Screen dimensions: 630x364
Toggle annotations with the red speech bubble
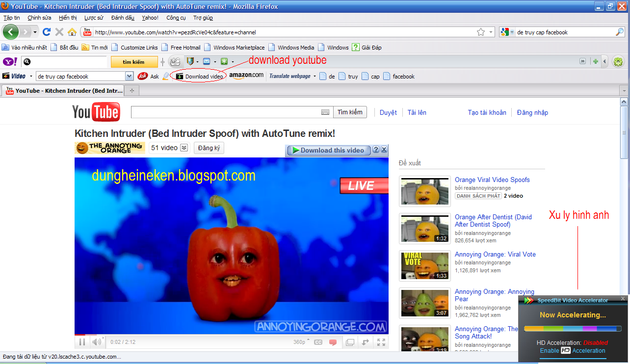tap(333, 342)
